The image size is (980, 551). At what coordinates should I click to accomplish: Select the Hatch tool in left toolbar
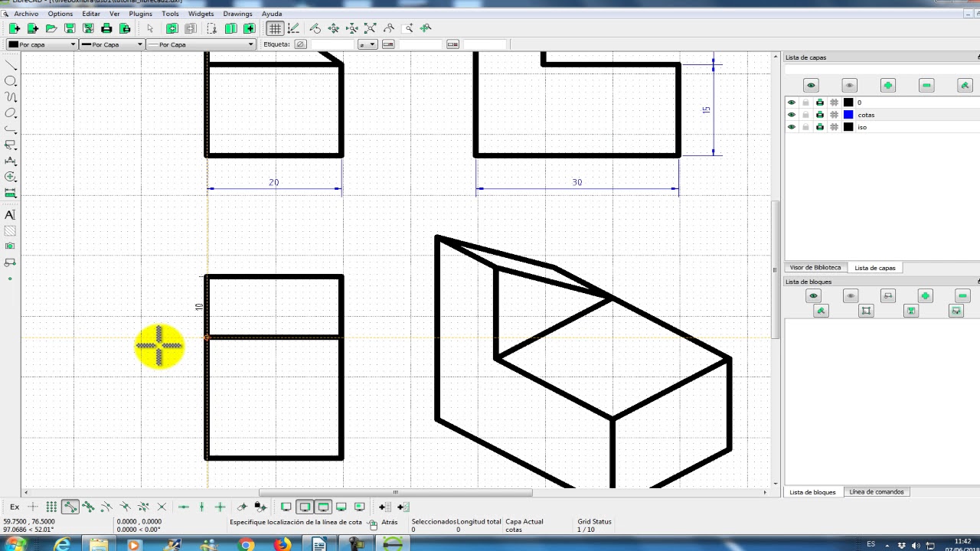pyautogui.click(x=11, y=231)
